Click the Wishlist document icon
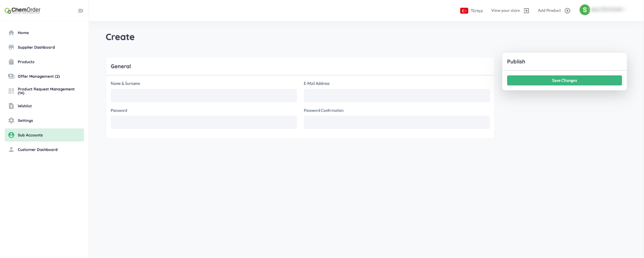 [x=11, y=106]
